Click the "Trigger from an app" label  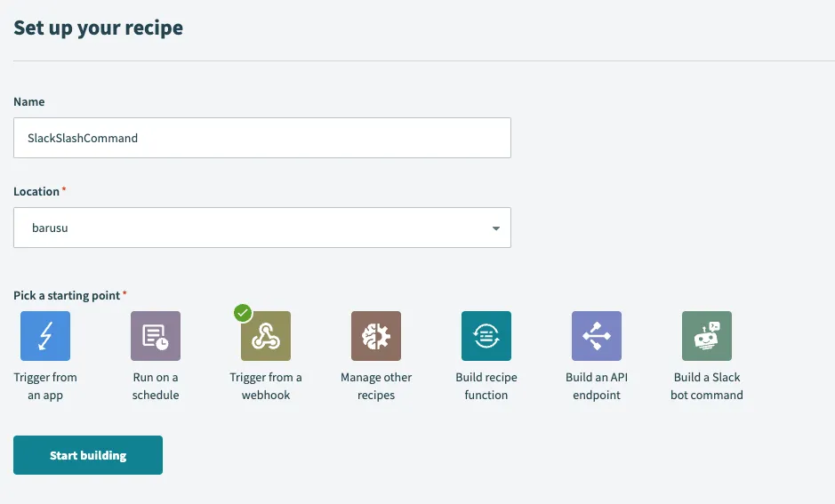(x=45, y=386)
